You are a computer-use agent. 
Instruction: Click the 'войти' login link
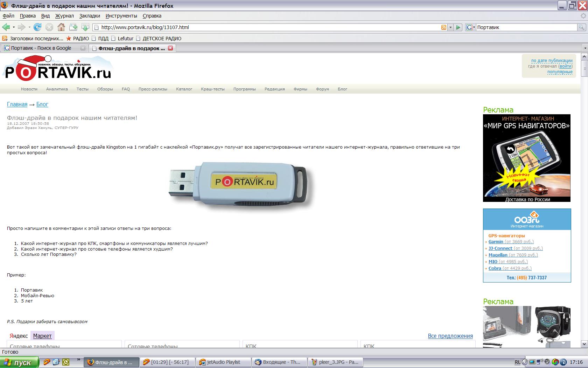coord(566,66)
